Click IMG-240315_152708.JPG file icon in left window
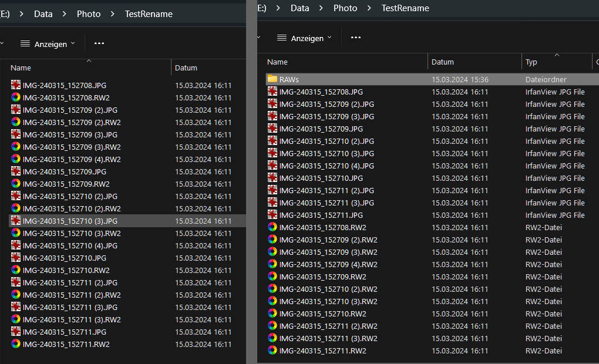The height and width of the screenshot is (364, 599). (x=16, y=85)
